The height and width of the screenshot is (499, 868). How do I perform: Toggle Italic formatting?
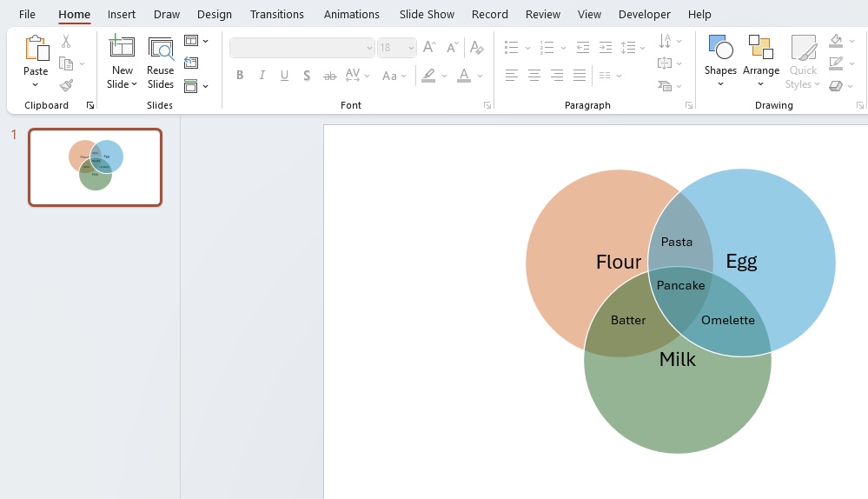coord(262,76)
